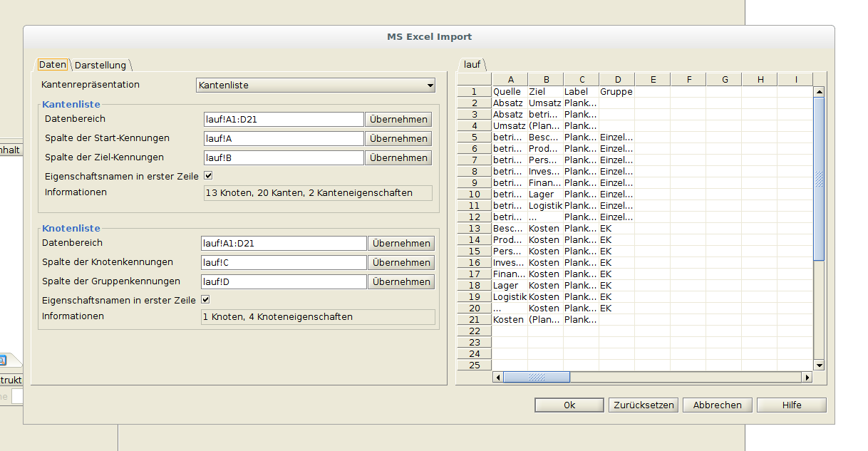The height and width of the screenshot is (451, 868).
Task: Click the horizontal scroll left arrow
Action: [x=497, y=377]
